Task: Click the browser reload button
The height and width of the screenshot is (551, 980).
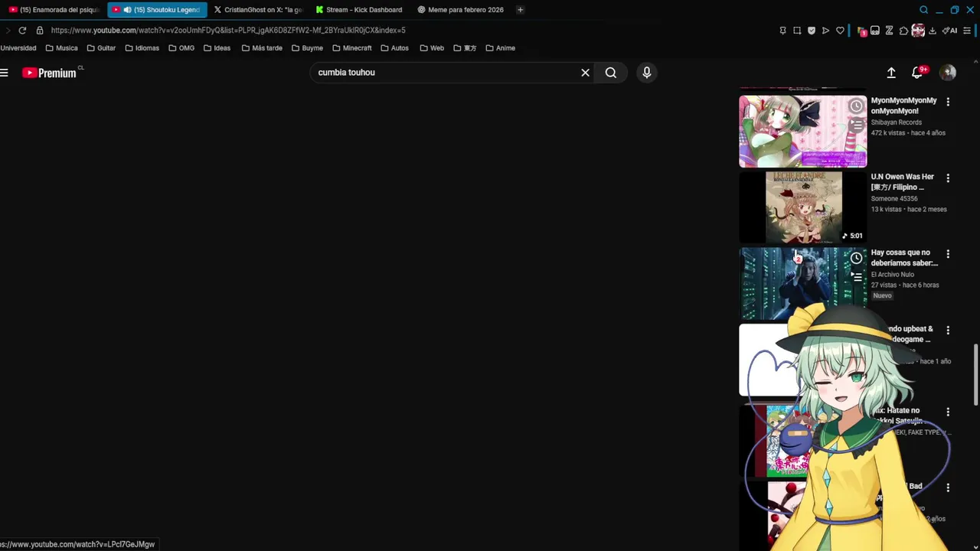Action: (x=22, y=31)
